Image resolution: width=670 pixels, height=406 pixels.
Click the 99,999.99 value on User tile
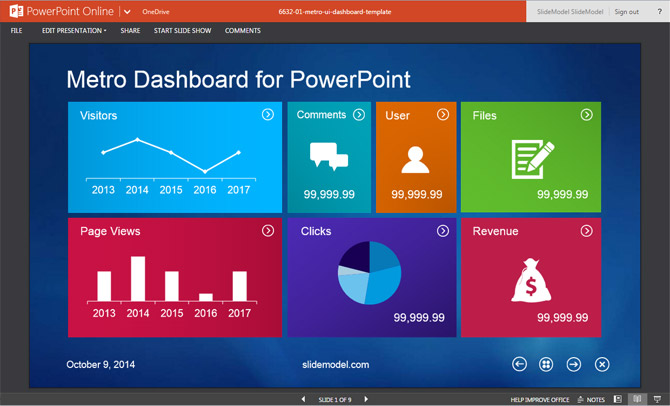[x=417, y=194]
